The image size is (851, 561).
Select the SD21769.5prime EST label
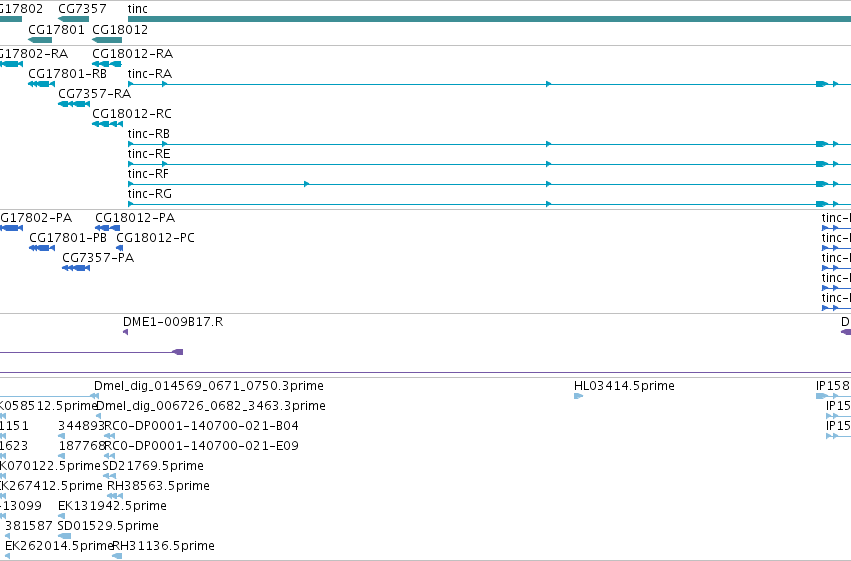coord(153,467)
